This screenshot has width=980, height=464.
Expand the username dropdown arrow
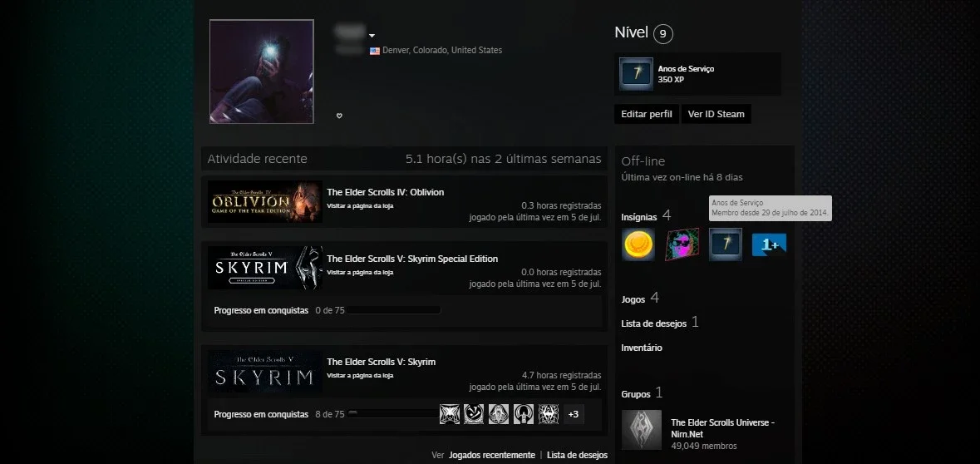tap(372, 36)
